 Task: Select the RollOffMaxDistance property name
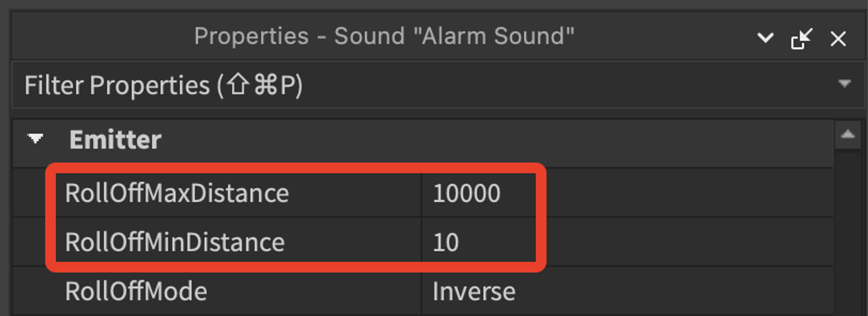click(x=177, y=193)
